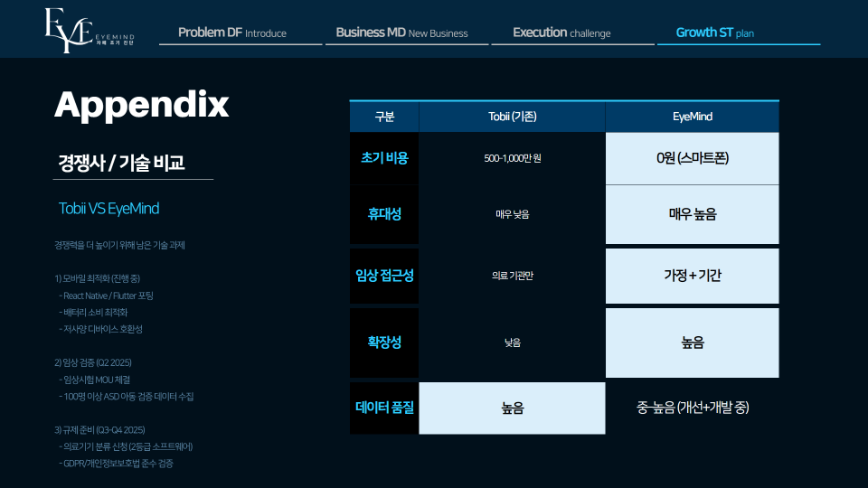Image resolution: width=868 pixels, height=488 pixels.
Task: Select the 500-1,000만 원 cell
Action: [512, 158]
